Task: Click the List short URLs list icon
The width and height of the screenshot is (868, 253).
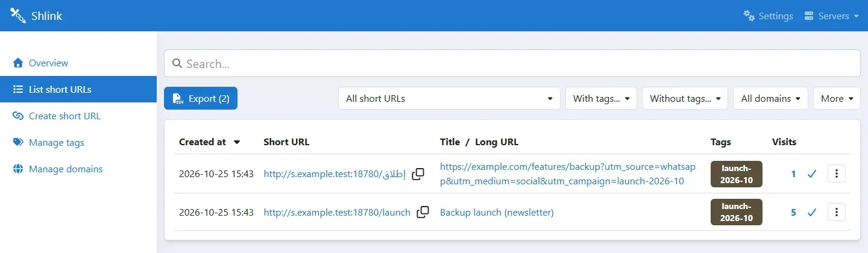Action: 18,89
